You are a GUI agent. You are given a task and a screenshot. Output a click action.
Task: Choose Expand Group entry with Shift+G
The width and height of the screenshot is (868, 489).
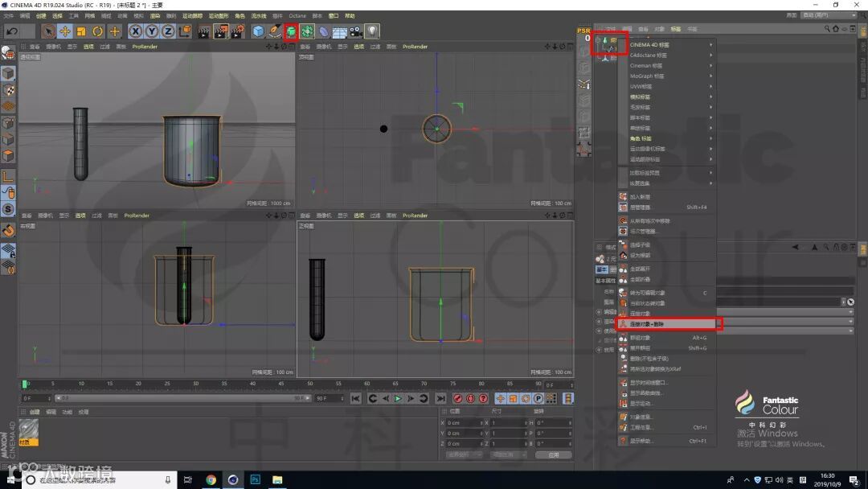click(x=666, y=348)
